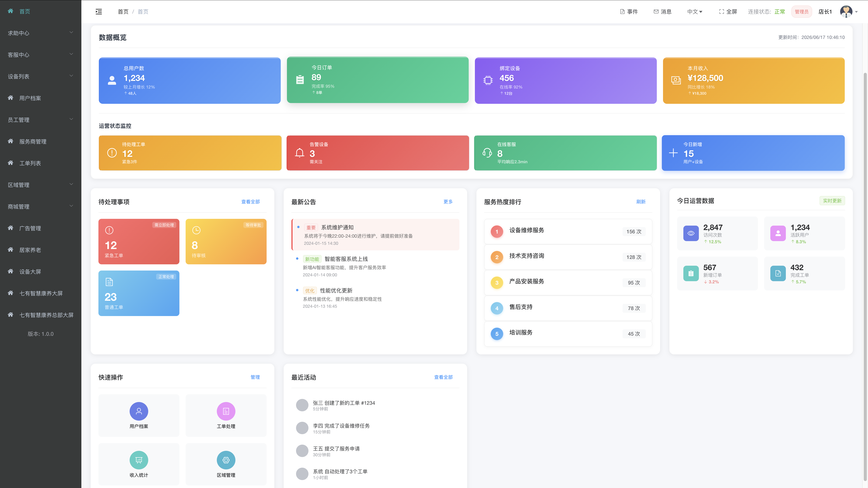Screen dimensions: 868x488
Task: Open the 消息 messages envelope icon
Action: tap(656, 12)
